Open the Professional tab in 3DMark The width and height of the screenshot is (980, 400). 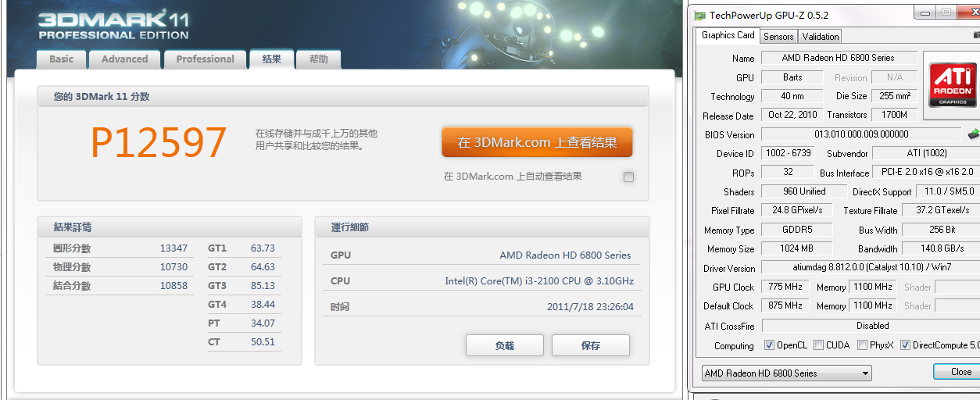coord(205,59)
